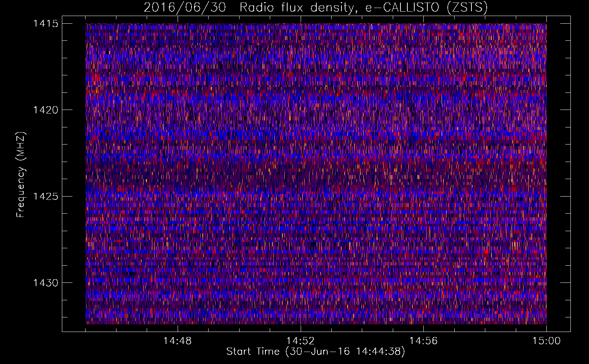Screen dimensions: 589x364
Task: Click the 15:00 time axis label
Action: (x=546, y=341)
